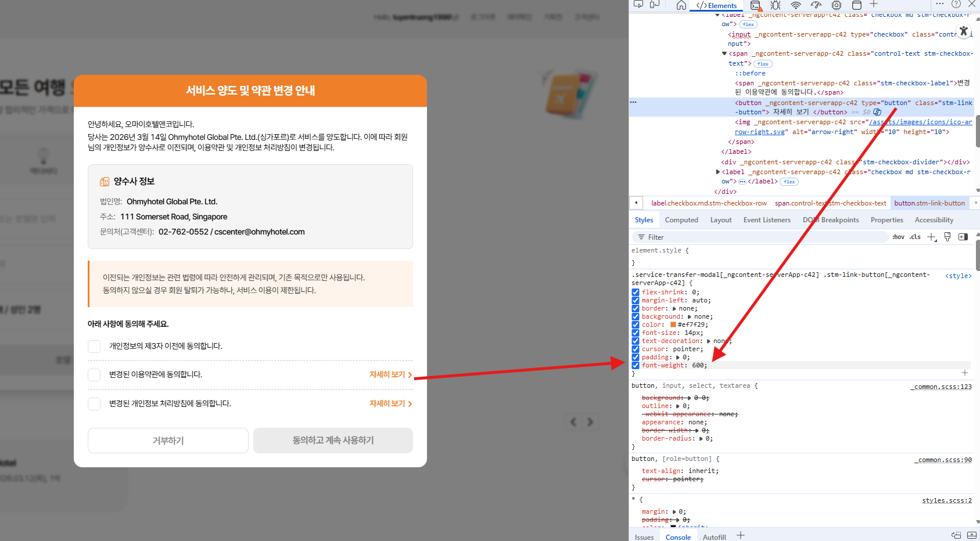Expand the border: none shorthand triangle
Image resolution: width=980 pixels, height=541 pixels.
click(x=674, y=309)
